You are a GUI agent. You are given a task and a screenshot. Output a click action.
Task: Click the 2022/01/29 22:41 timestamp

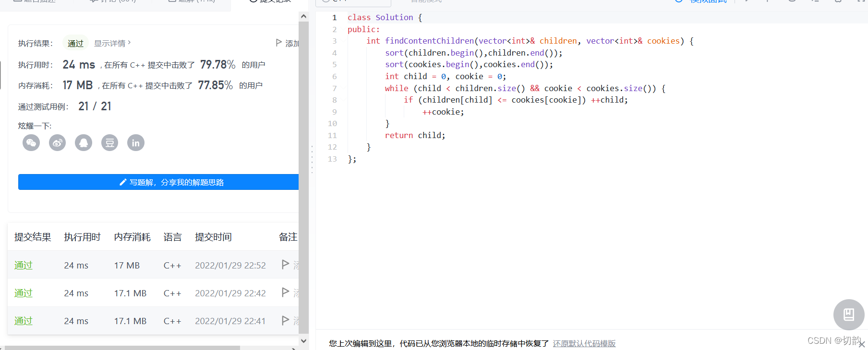coord(230,321)
